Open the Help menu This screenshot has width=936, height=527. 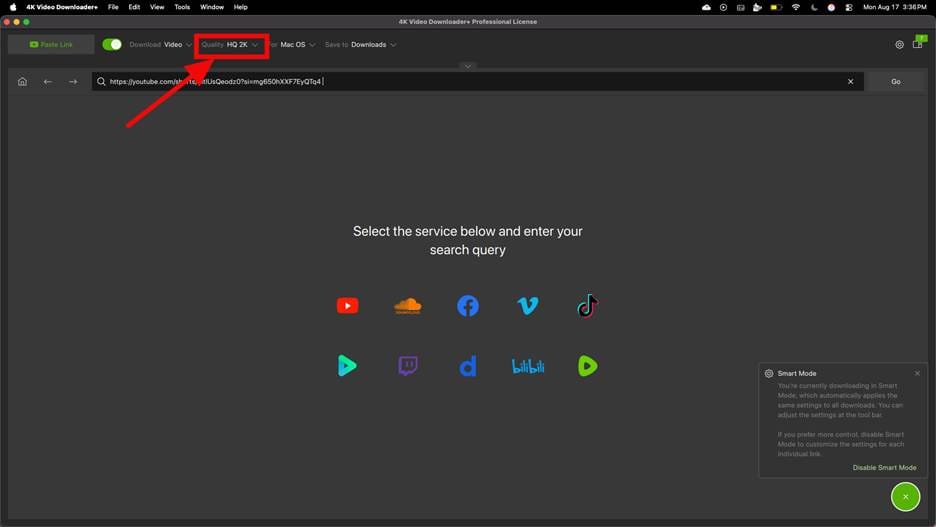coord(241,7)
